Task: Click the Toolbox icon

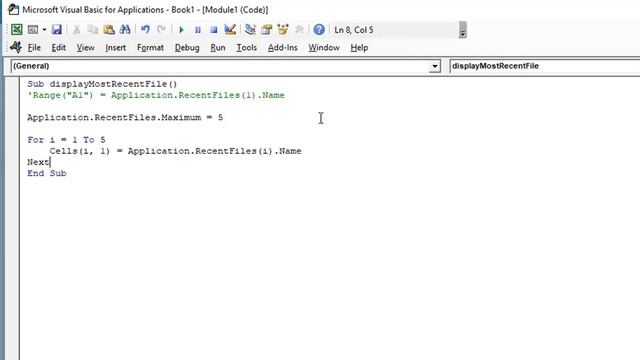Action: pyautogui.click(x=299, y=30)
